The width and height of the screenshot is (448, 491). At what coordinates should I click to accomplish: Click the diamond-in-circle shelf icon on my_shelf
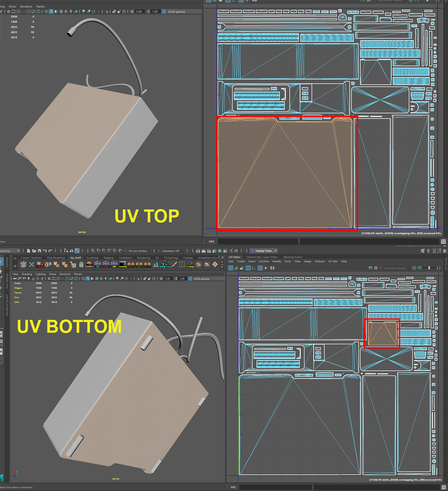coord(215,264)
